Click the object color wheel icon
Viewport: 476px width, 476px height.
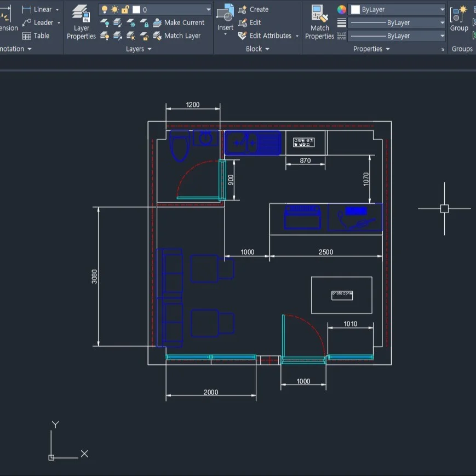tap(341, 9)
